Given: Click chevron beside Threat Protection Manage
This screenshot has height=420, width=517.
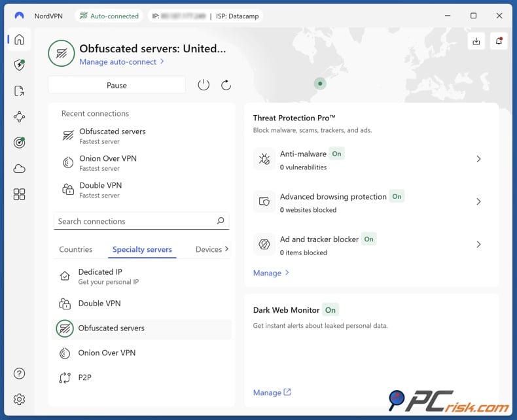Looking at the screenshot, I should [287, 273].
